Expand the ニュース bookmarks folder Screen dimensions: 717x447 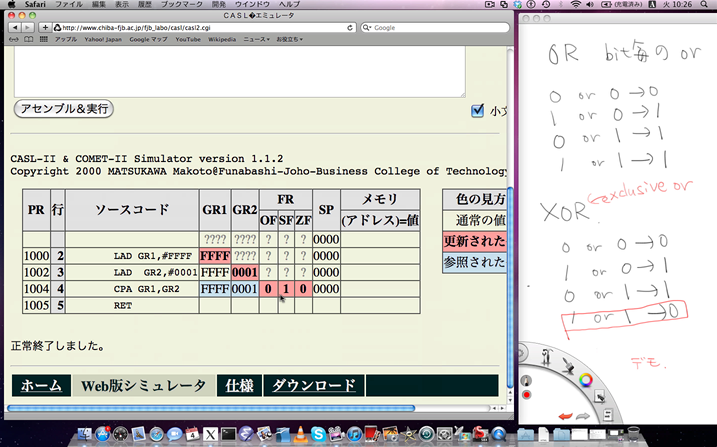pos(256,39)
